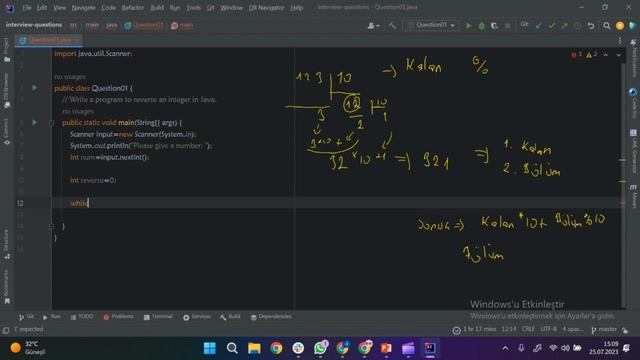The width and height of the screenshot is (640, 360).
Task: Click master branch in status bar
Action: pos(604,329)
